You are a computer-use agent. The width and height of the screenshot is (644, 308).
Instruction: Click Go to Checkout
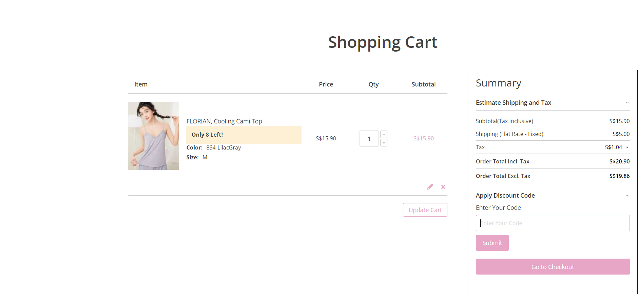coord(552,267)
